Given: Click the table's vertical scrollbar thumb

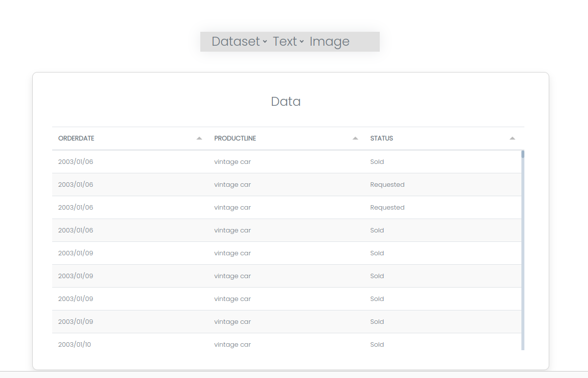Looking at the screenshot, I should click(x=523, y=154).
